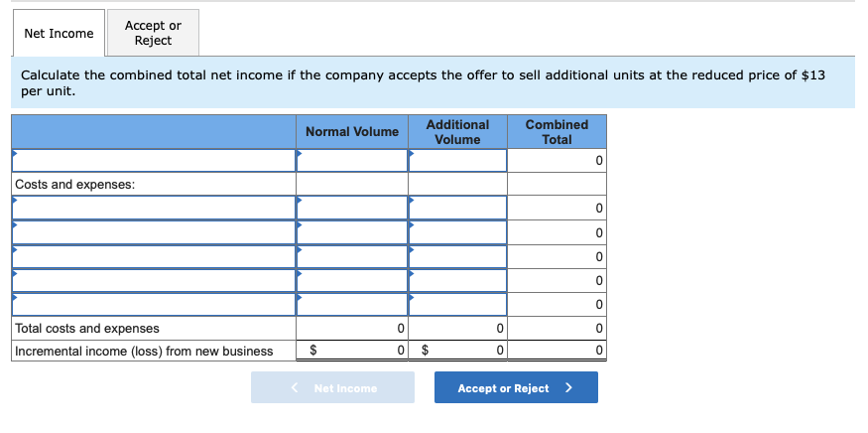
Task: Switch to the Net Income tab
Action: point(59,33)
